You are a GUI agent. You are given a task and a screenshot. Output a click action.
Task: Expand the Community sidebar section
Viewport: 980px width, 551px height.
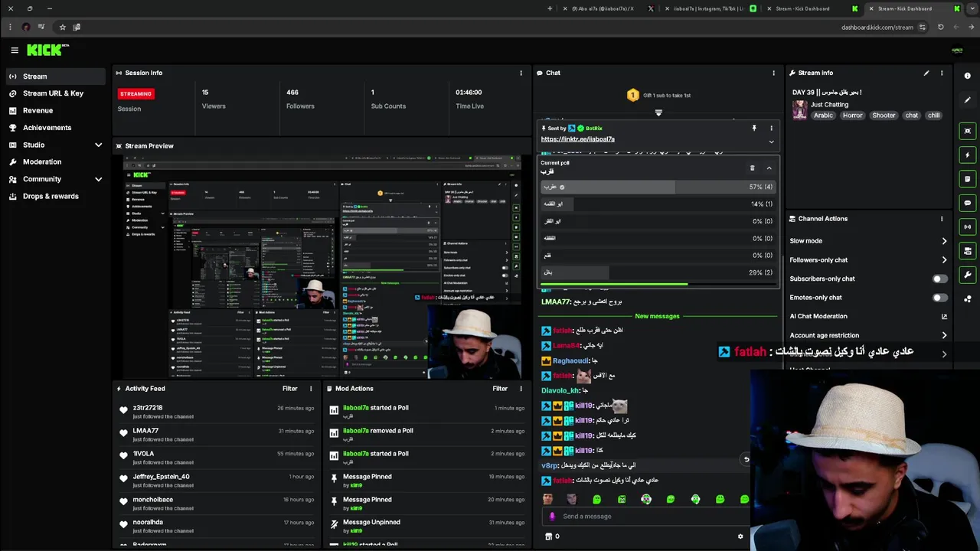coord(98,179)
